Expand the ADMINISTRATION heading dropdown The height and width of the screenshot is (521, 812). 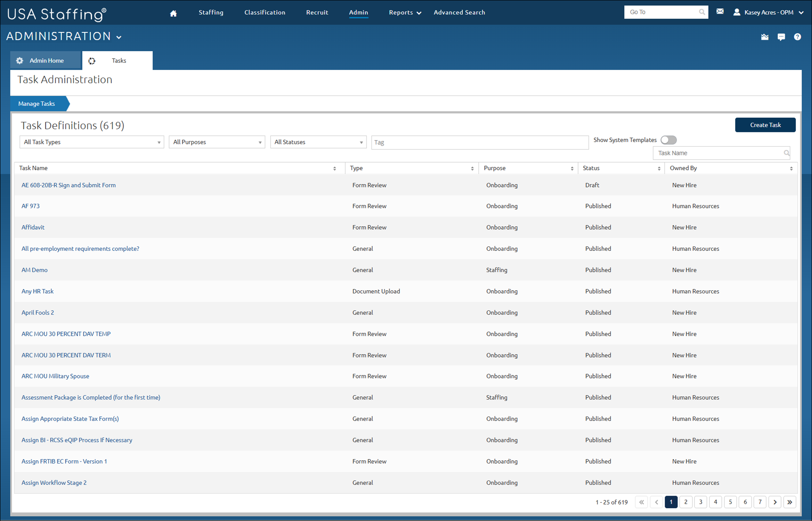click(64, 36)
